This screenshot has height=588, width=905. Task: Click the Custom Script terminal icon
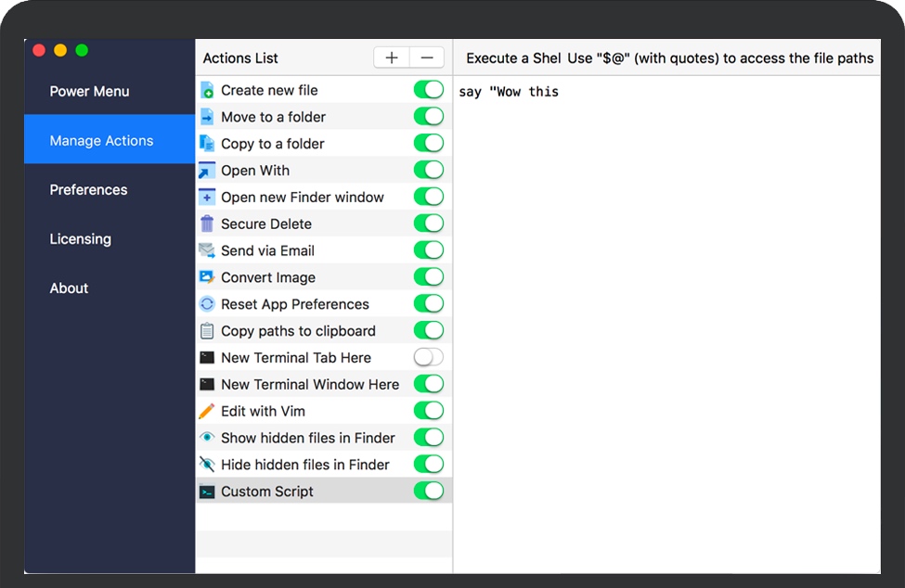[x=208, y=491]
